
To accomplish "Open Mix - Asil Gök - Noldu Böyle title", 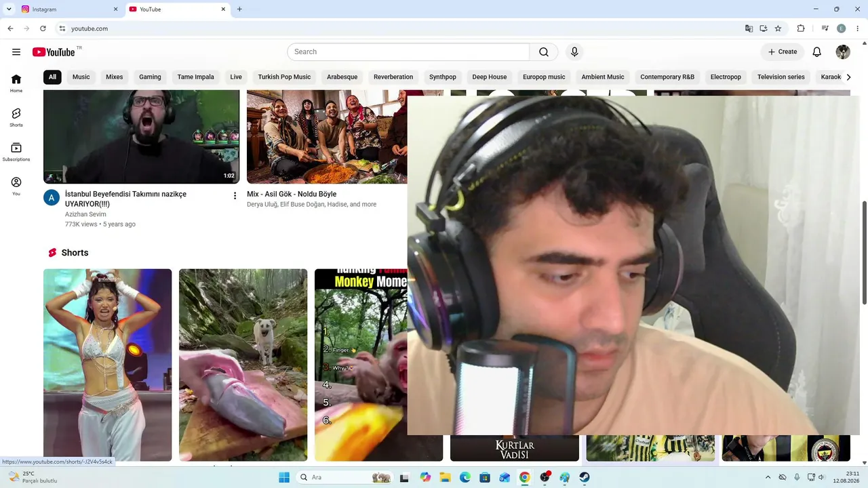I will pos(292,194).
